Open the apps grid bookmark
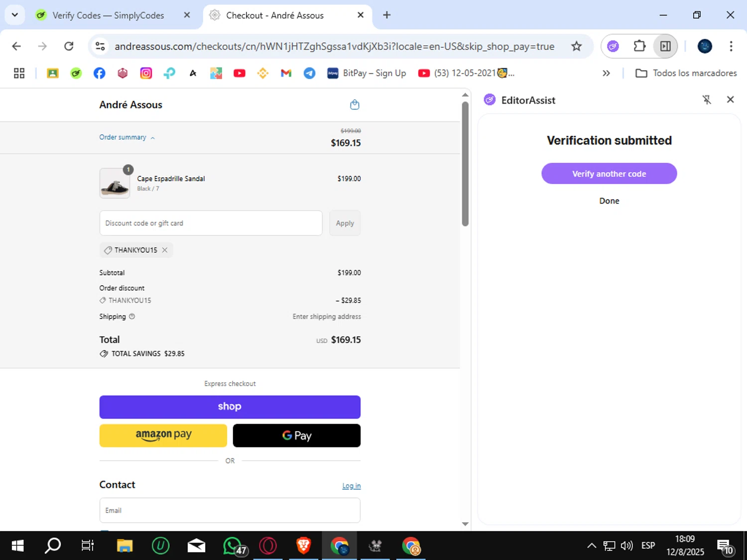The height and width of the screenshot is (560, 747). point(19,73)
